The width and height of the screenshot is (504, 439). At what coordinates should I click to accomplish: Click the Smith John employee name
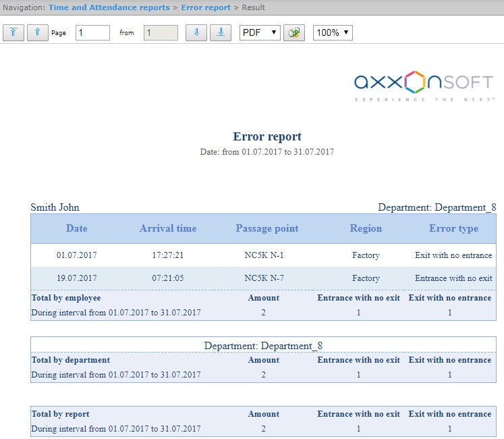coord(55,207)
